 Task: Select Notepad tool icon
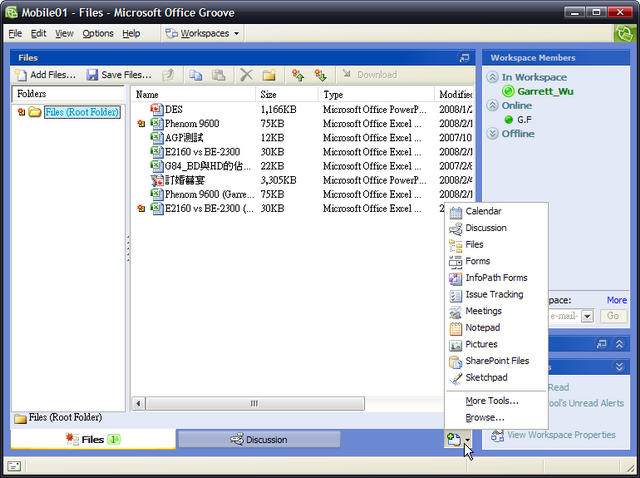tap(456, 328)
